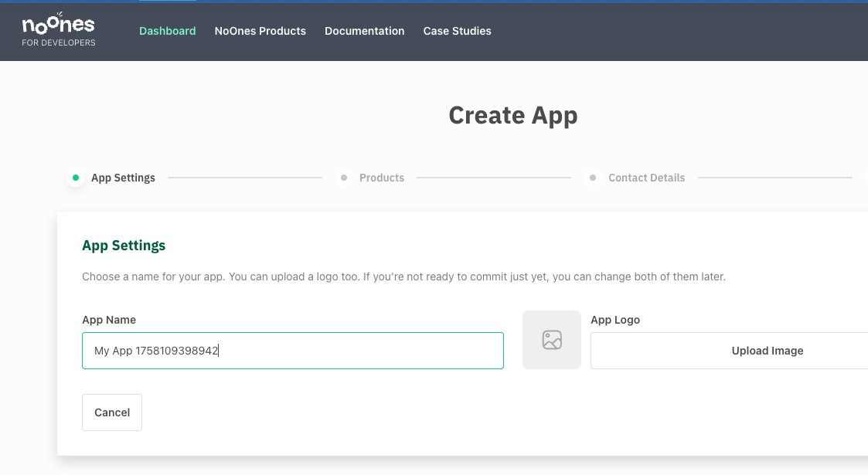Click the Create App heading
The image size is (868, 475).
513,116
